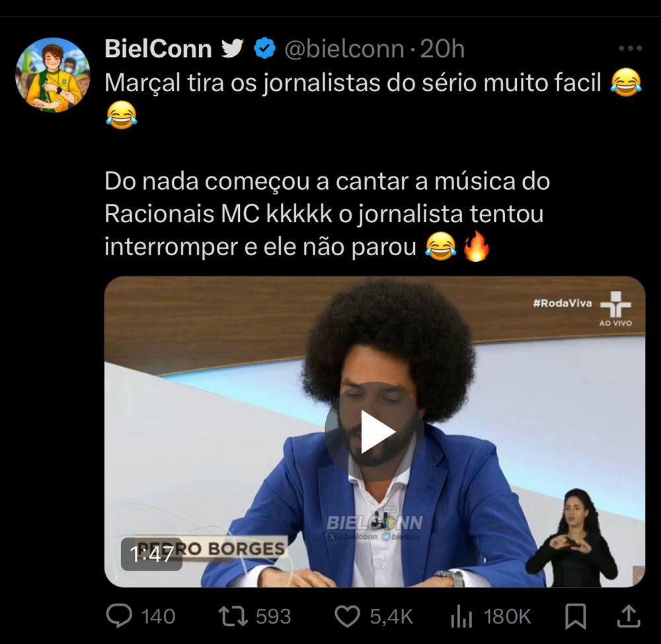Click the 180K views count

tap(507, 617)
